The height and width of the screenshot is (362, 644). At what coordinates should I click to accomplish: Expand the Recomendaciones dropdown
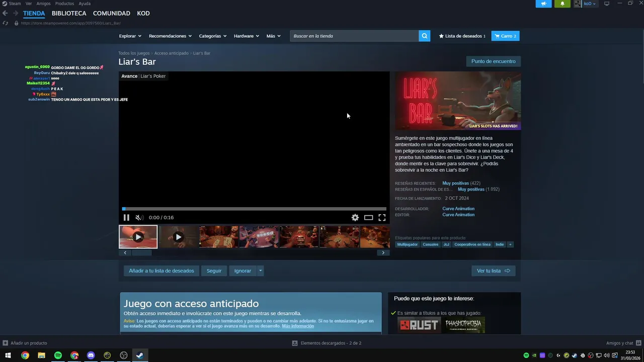coord(170,36)
